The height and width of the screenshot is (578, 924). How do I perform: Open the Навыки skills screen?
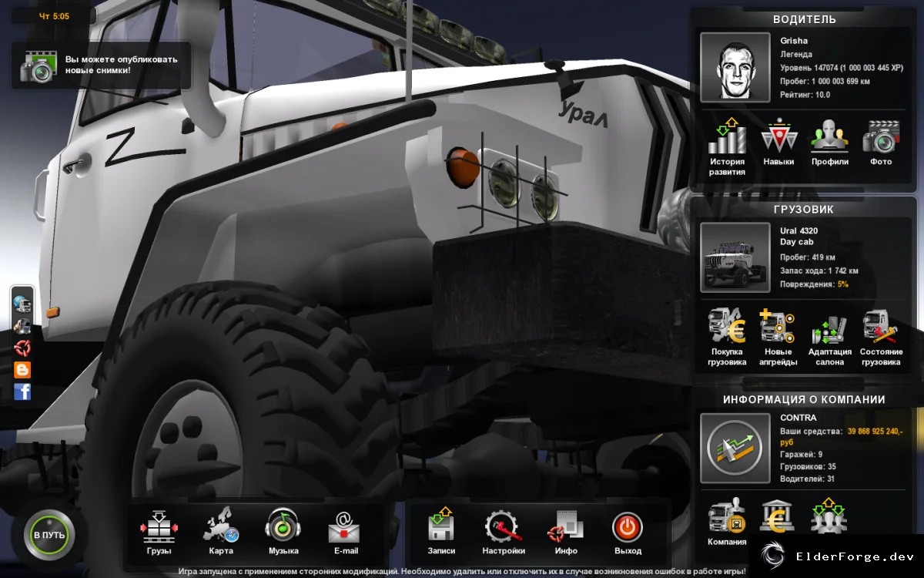click(778, 143)
